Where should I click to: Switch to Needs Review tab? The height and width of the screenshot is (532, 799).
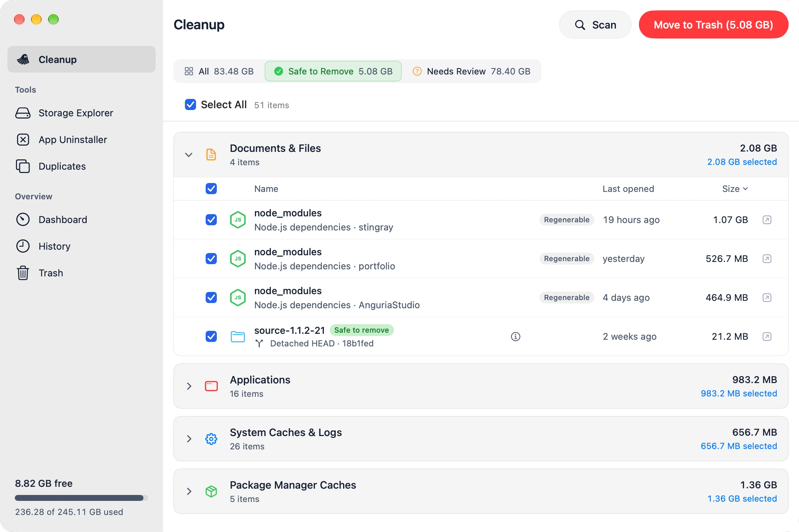pos(471,71)
